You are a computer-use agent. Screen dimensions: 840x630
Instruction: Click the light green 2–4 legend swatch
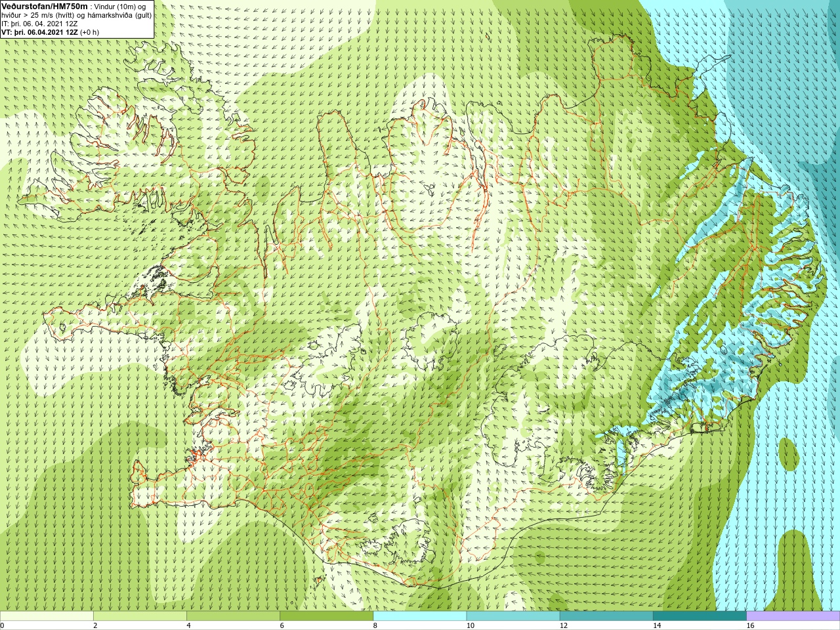pos(140,616)
